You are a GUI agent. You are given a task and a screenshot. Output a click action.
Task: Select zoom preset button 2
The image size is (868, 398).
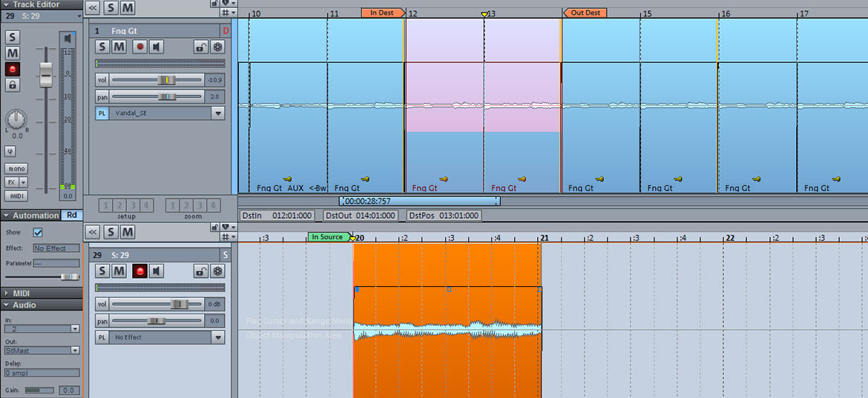pos(185,206)
